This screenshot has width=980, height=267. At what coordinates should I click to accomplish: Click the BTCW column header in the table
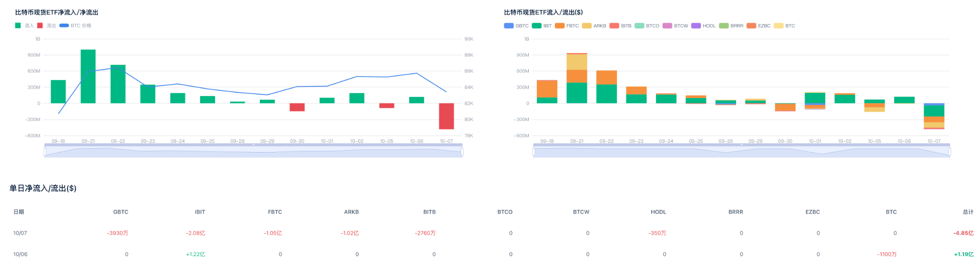click(581, 212)
